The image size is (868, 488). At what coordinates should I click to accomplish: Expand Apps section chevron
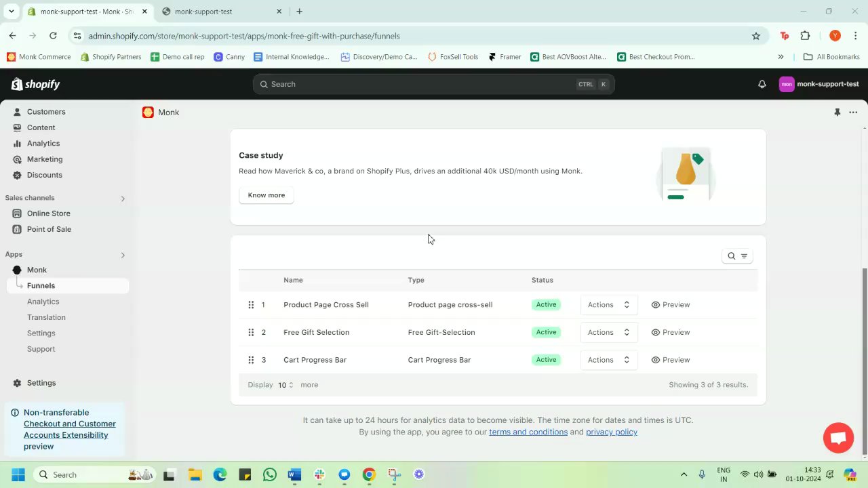pyautogui.click(x=123, y=255)
